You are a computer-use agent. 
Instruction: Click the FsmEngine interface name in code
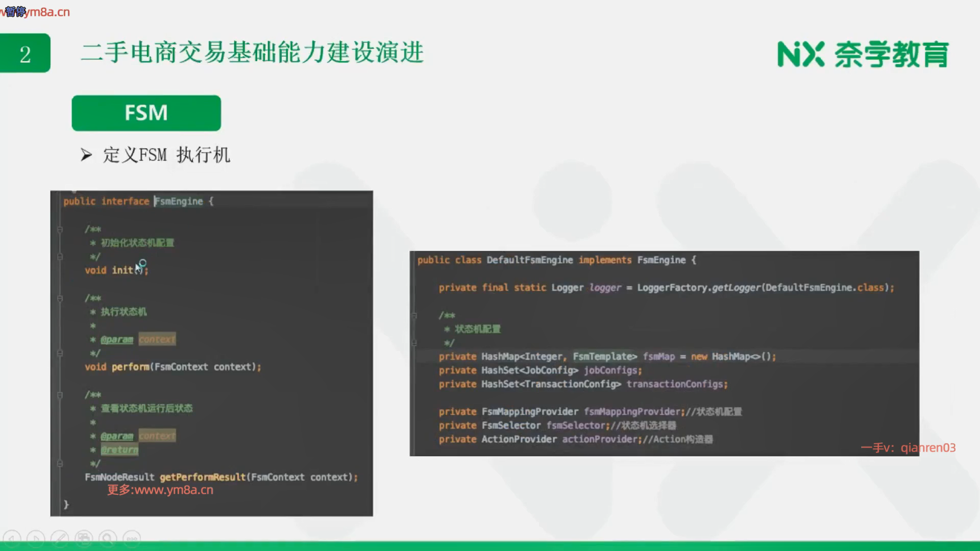[x=179, y=201]
